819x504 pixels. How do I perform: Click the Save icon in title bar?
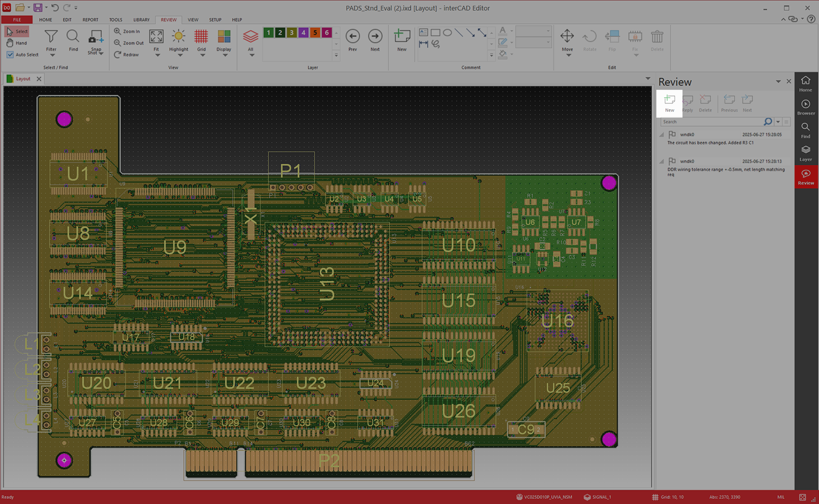tap(38, 7)
